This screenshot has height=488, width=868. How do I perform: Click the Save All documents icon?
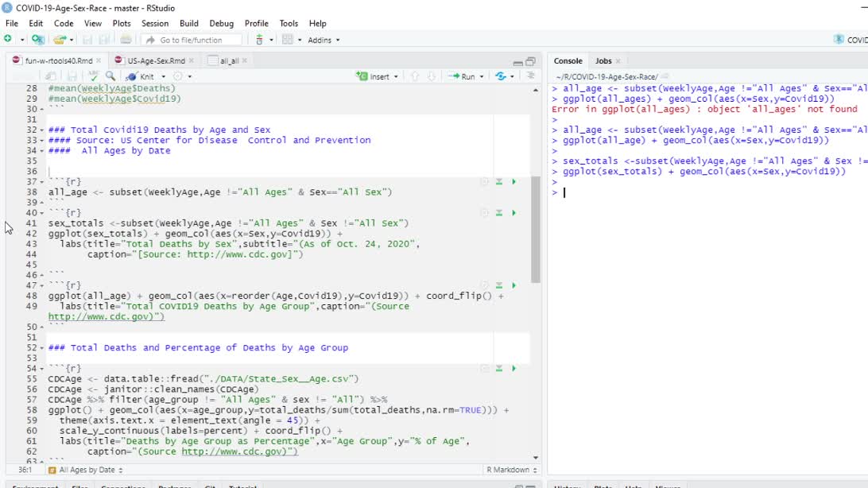pyautogui.click(x=103, y=40)
